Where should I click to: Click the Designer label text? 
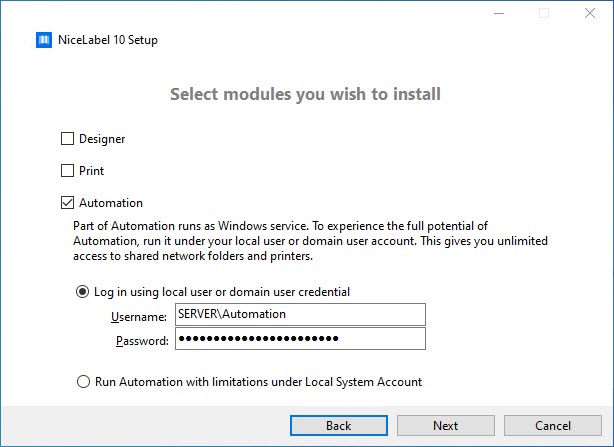click(x=102, y=139)
